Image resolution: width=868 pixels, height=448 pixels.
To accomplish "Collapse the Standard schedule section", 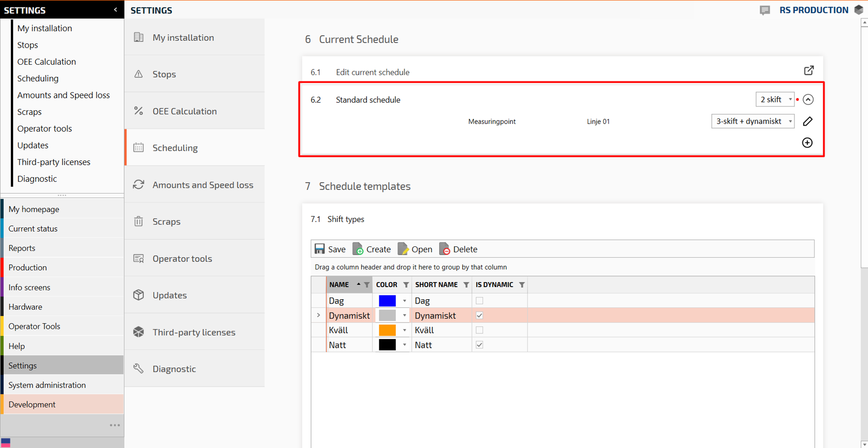I will coord(808,99).
